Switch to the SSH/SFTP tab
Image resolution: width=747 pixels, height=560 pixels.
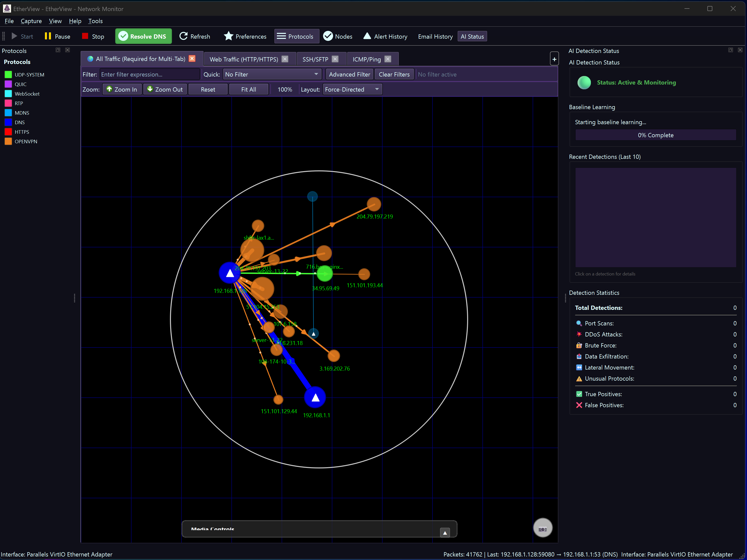[316, 59]
